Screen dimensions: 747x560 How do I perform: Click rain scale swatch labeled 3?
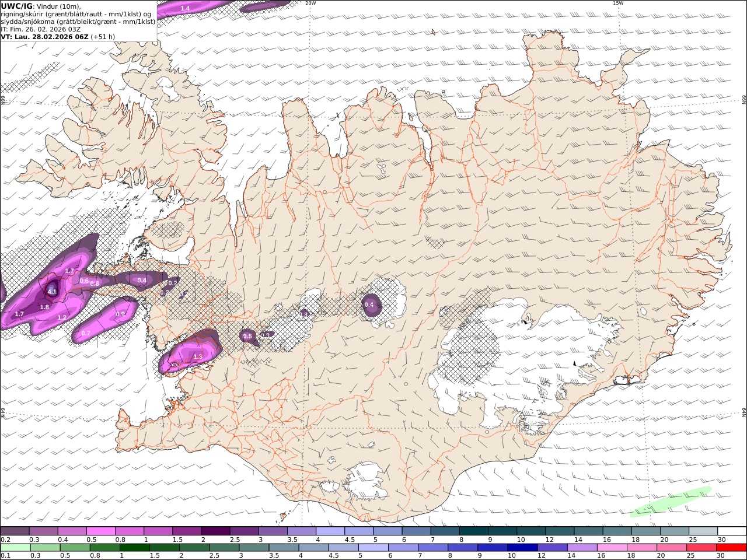tap(254, 548)
